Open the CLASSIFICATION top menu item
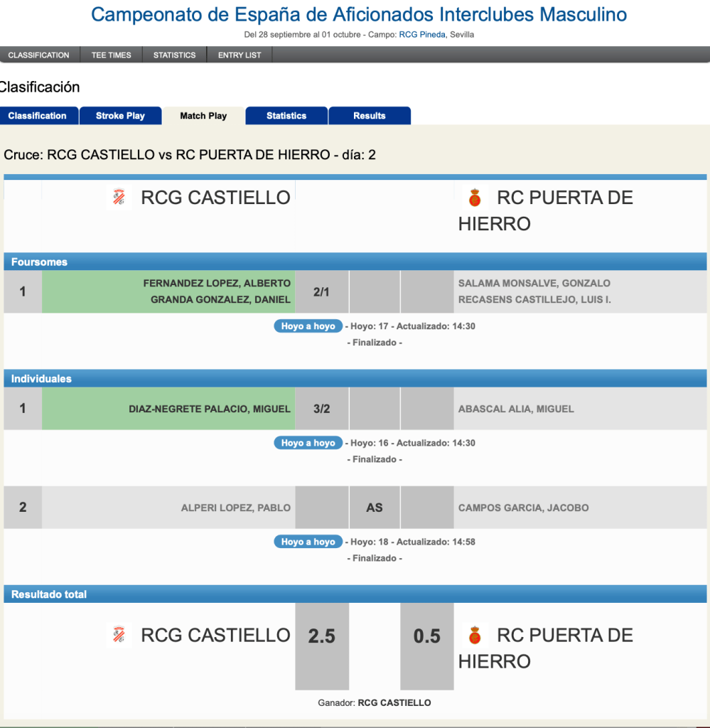 [x=39, y=55]
